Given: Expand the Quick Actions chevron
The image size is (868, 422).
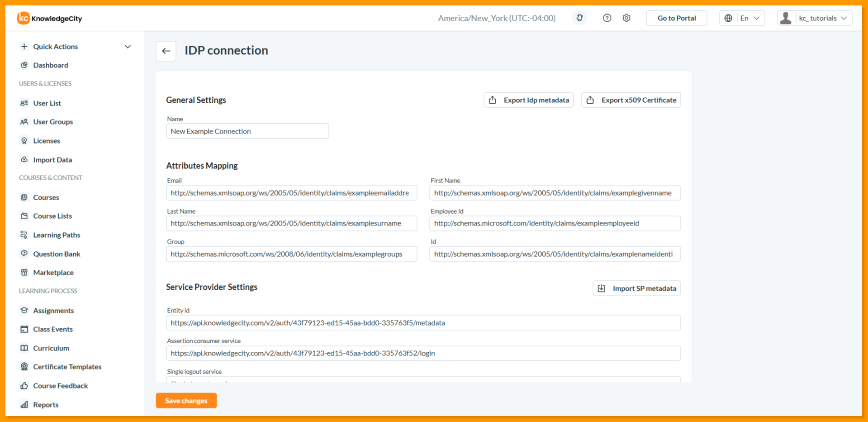Looking at the screenshot, I should point(128,47).
